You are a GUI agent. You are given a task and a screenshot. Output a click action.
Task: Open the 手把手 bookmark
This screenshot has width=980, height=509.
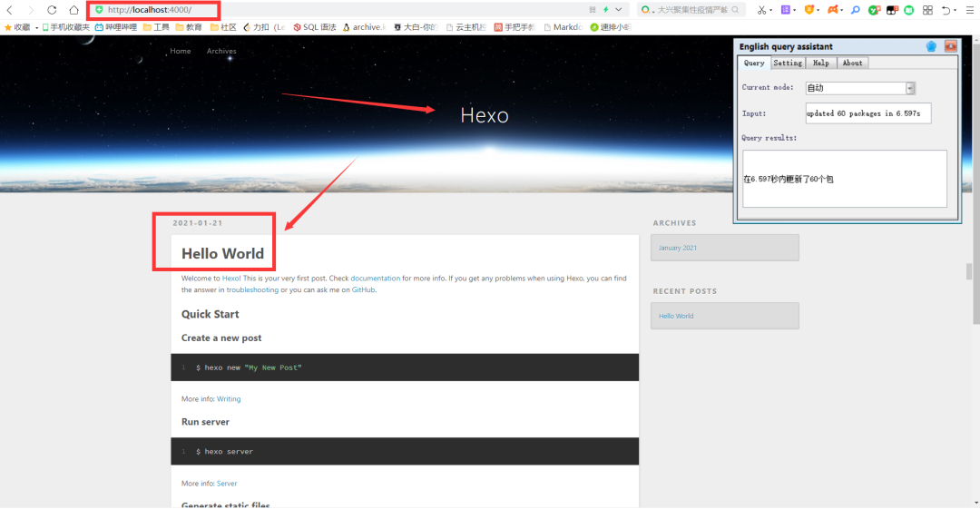(514, 27)
